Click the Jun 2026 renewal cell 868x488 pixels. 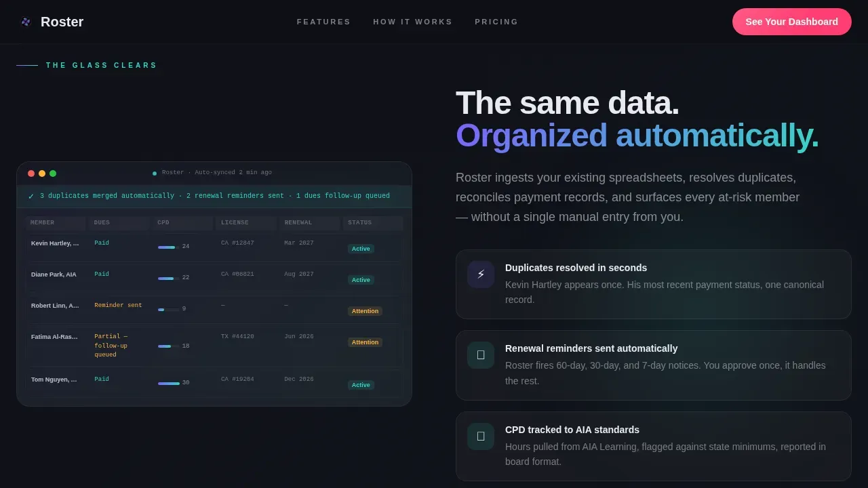click(299, 337)
